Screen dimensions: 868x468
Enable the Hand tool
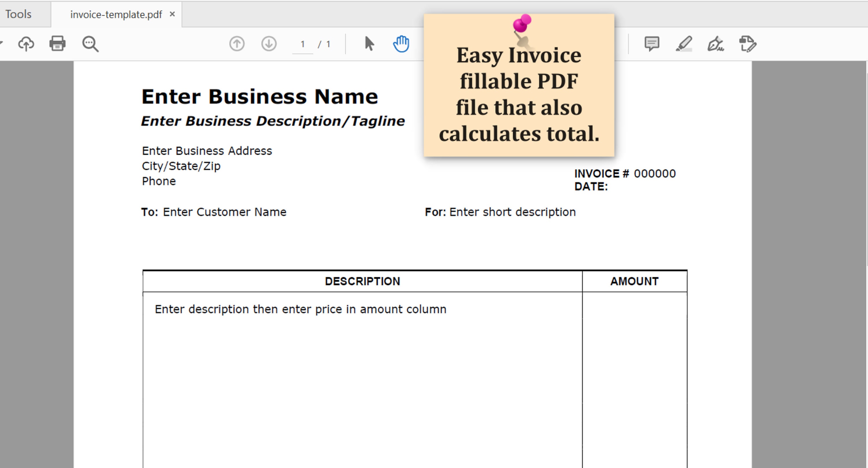click(401, 43)
